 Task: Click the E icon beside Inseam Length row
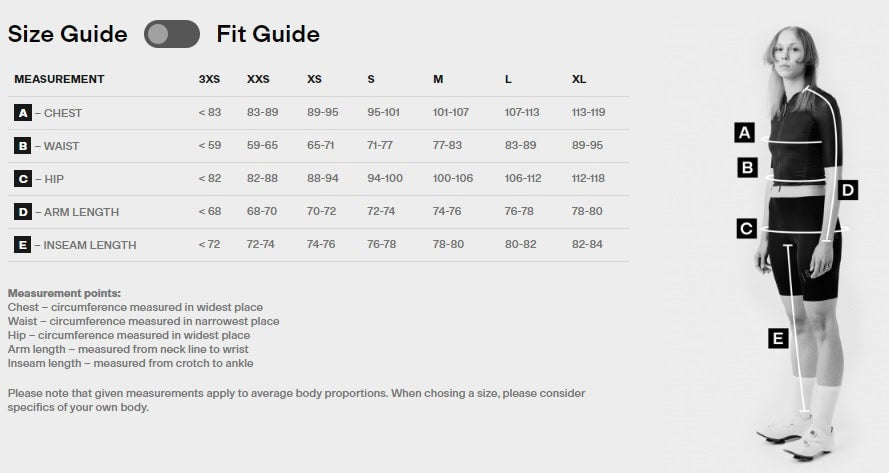pos(22,245)
